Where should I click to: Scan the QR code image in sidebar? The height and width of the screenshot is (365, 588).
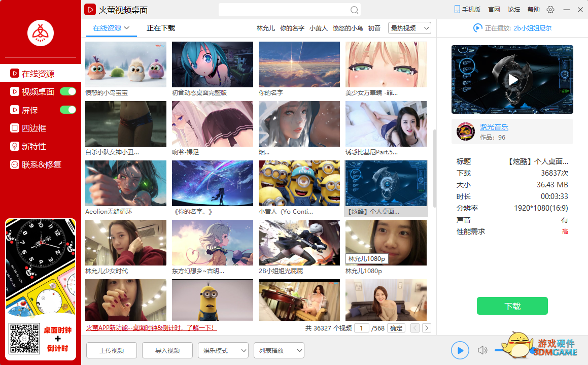(x=24, y=339)
